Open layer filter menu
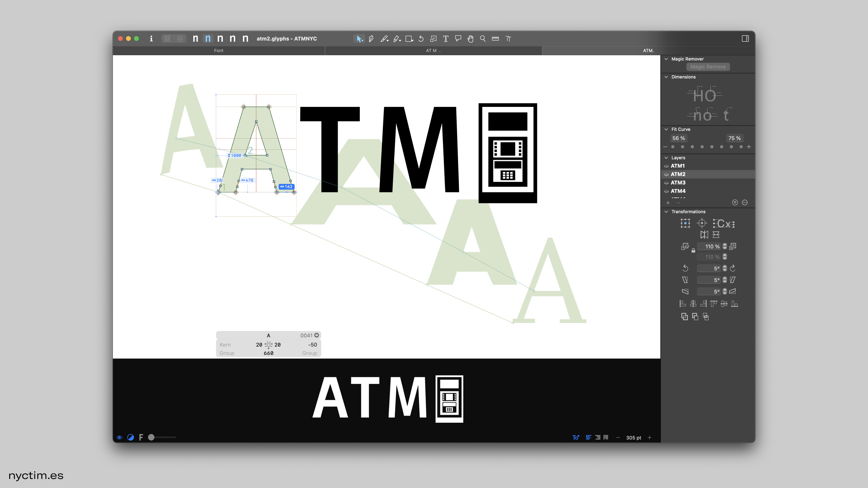 pos(735,202)
